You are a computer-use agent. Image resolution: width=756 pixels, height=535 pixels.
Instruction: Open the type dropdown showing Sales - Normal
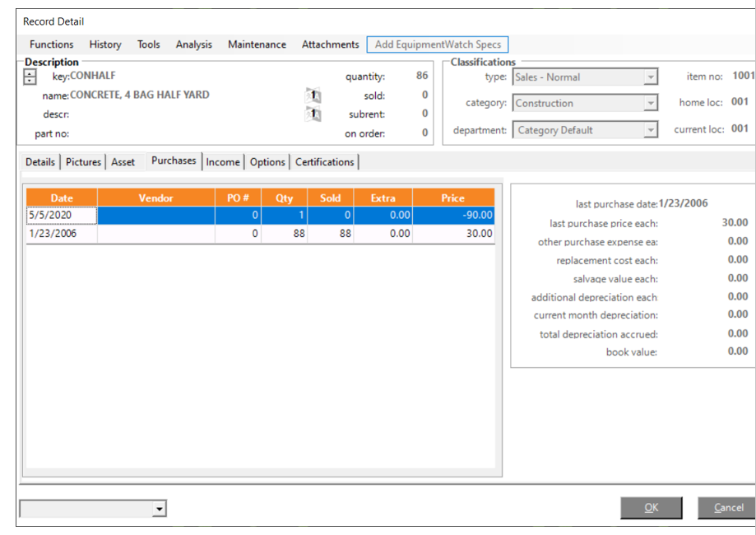pyautogui.click(x=651, y=77)
